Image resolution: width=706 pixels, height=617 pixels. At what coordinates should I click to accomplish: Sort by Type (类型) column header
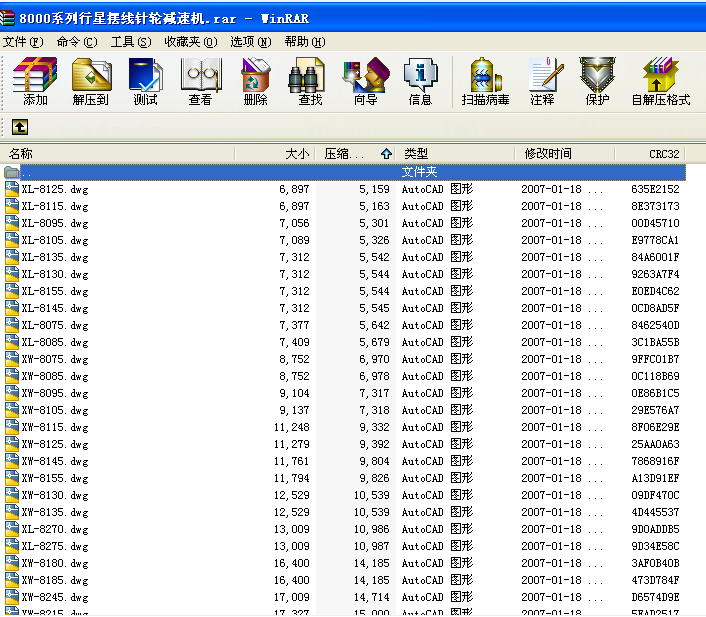(x=455, y=154)
